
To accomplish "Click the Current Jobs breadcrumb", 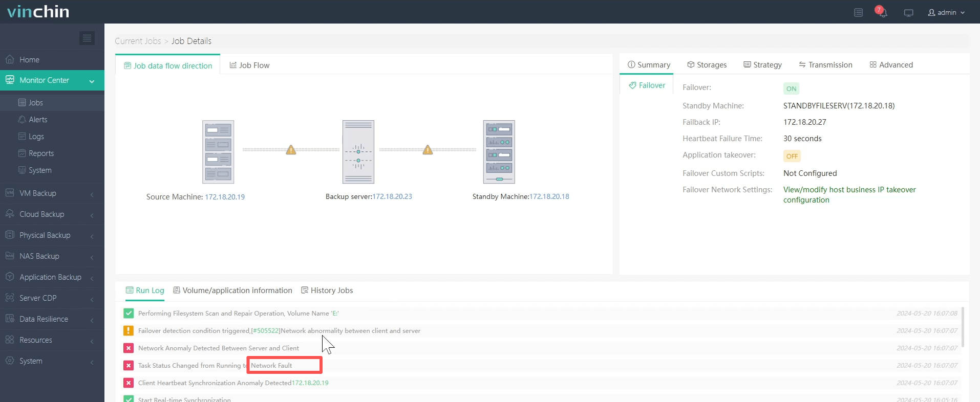I will click(138, 41).
